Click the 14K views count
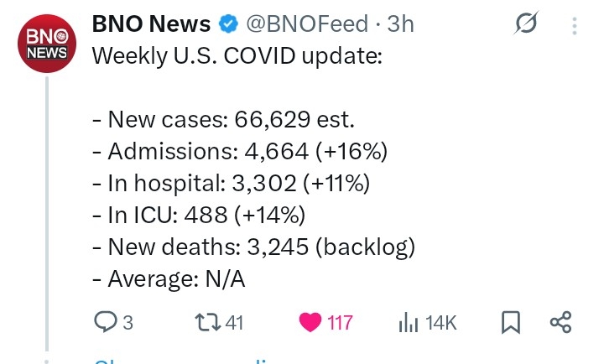The width and height of the screenshot is (604, 364). pyautogui.click(x=440, y=322)
